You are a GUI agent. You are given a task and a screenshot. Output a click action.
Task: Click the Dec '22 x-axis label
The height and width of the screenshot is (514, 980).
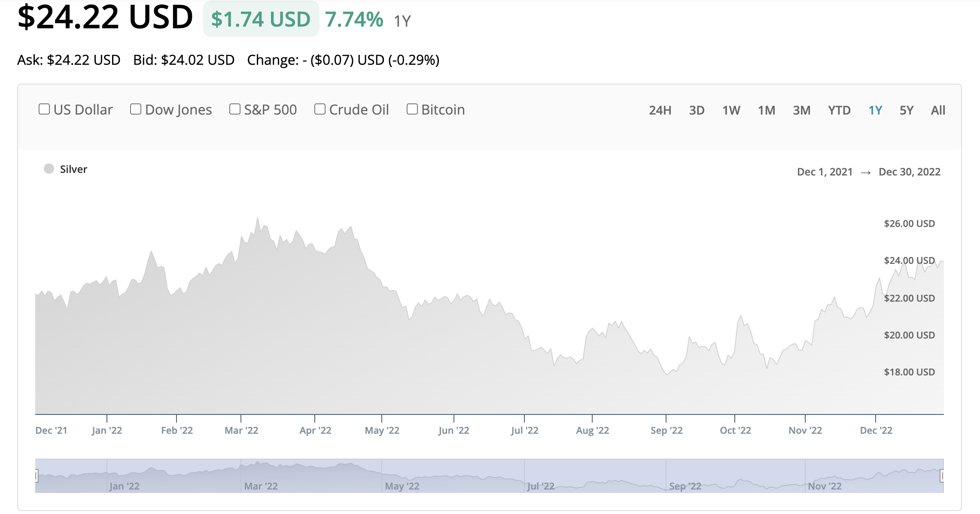point(876,430)
